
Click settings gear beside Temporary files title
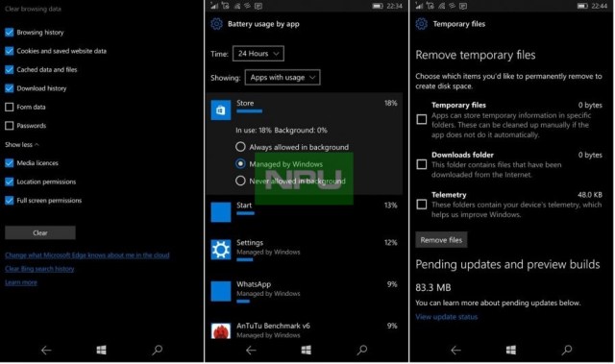421,24
